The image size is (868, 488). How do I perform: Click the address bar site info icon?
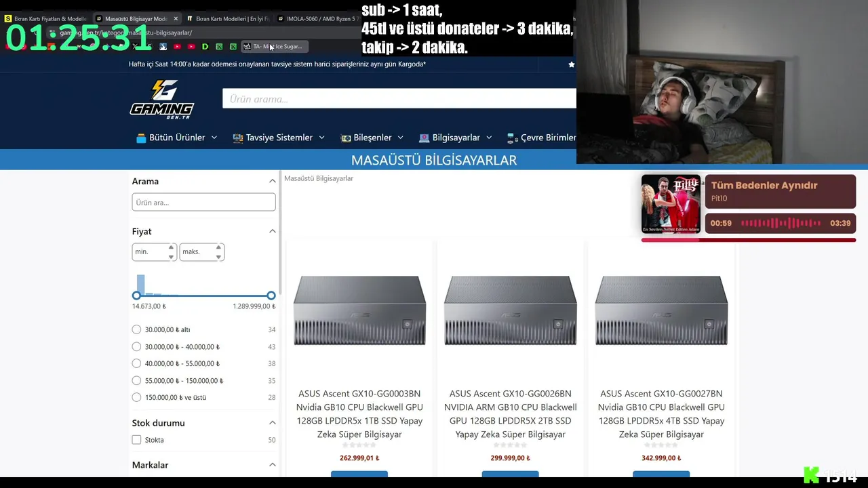coord(52,33)
